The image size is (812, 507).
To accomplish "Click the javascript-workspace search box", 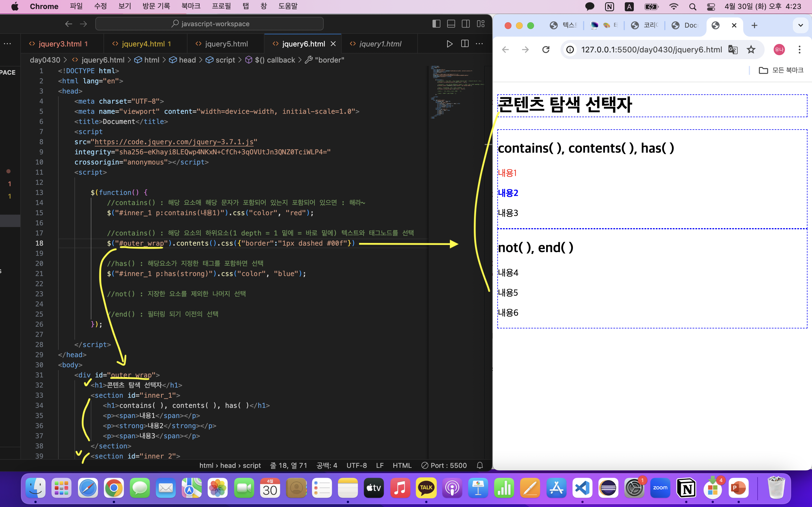I will [x=209, y=24].
